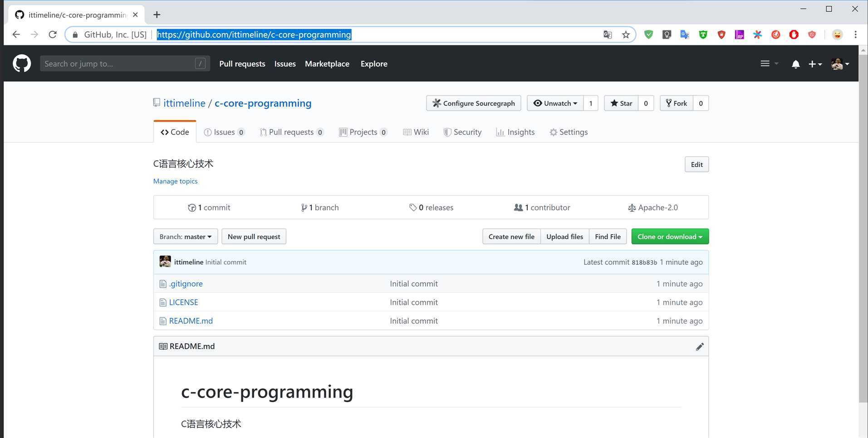Open the user avatar menu
This screenshot has height=438, width=868.
pyautogui.click(x=840, y=64)
